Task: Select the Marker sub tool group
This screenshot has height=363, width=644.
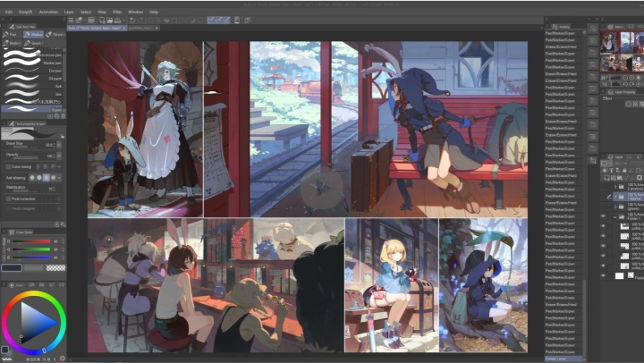Action: coord(34,35)
